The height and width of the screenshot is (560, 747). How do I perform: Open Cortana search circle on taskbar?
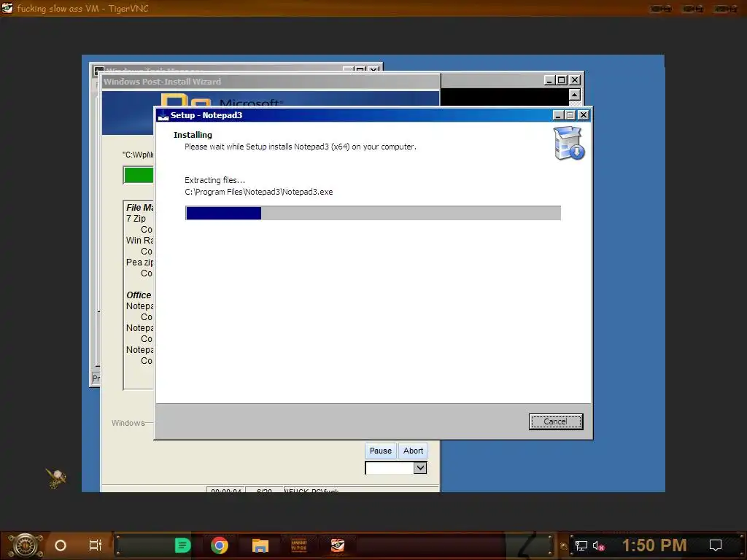(x=61, y=545)
